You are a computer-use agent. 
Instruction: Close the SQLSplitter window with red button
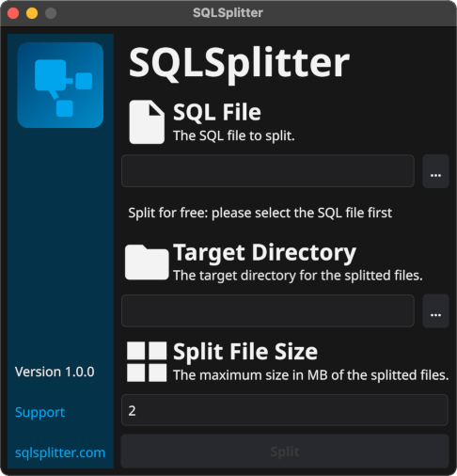click(13, 13)
